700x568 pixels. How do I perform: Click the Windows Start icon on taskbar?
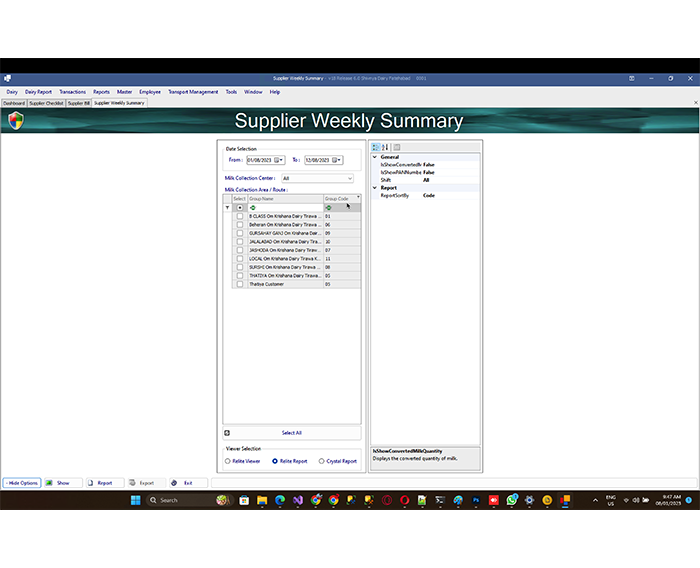[x=136, y=500]
